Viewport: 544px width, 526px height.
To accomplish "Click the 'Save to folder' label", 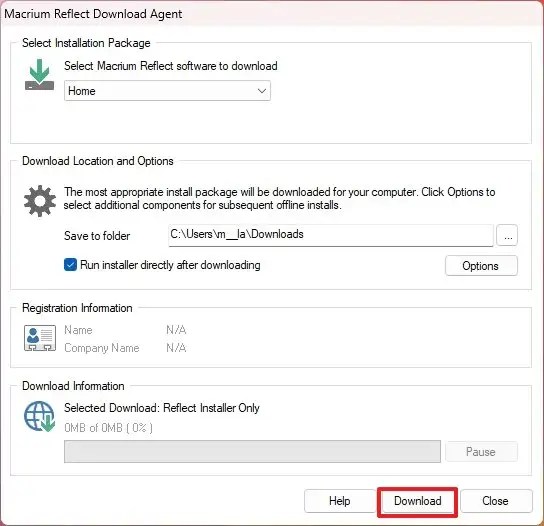I will [97, 236].
